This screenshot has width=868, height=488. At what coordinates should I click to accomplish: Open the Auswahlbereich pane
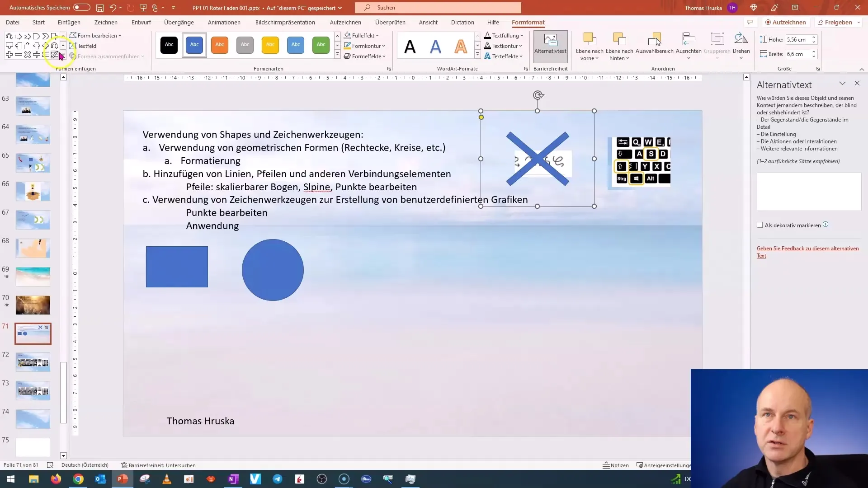coord(655,44)
